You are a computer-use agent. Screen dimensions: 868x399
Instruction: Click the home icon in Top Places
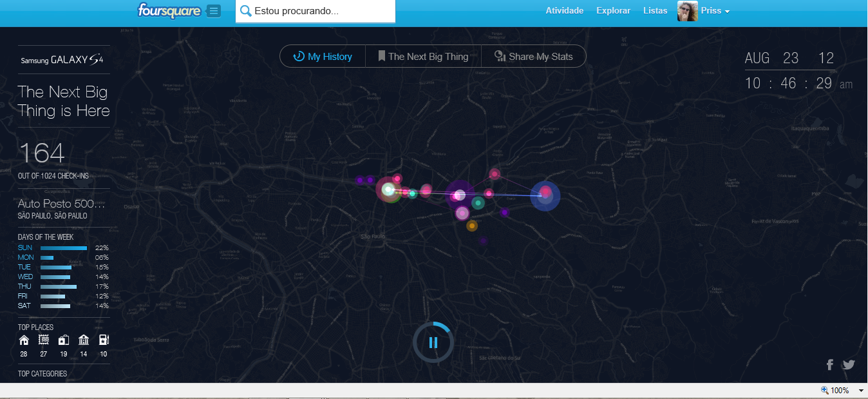(24, 340)
